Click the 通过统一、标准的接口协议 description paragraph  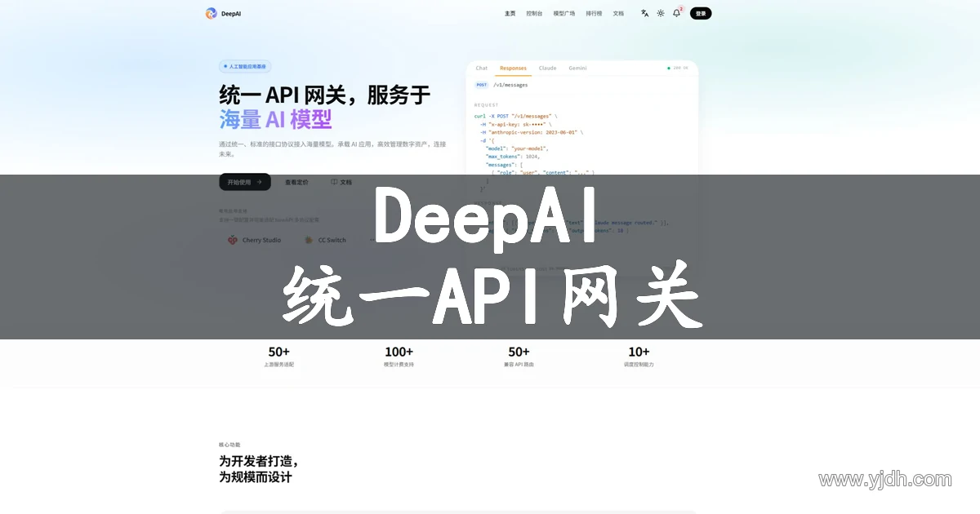tap(332, 148)
